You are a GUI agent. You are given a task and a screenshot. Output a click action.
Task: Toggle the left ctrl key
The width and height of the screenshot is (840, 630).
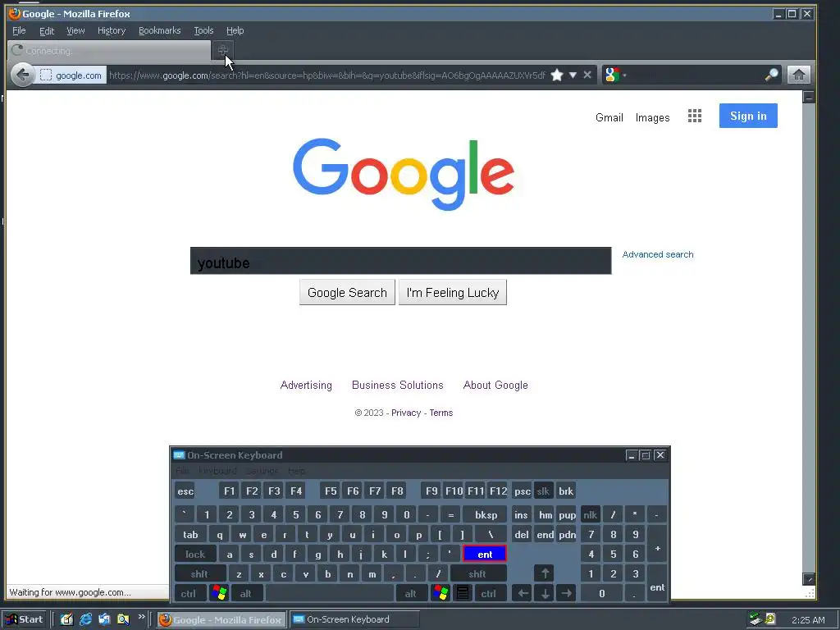(x=189, y=594)
